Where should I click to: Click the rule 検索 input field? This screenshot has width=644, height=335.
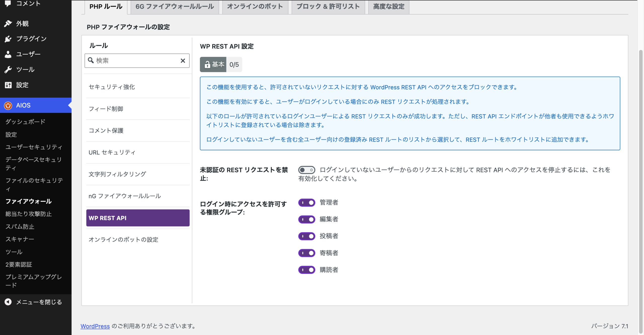137,61
